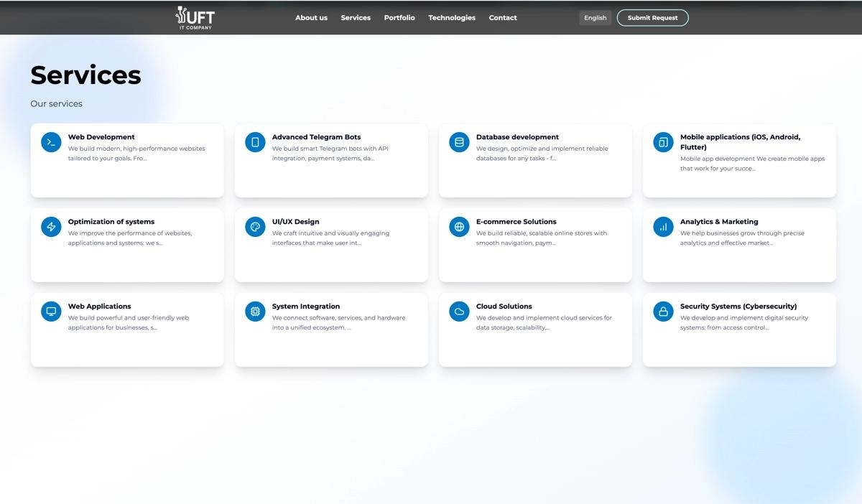Open the English language dropdown
Screen dimensions: 862x504
[x=595, y=18]
